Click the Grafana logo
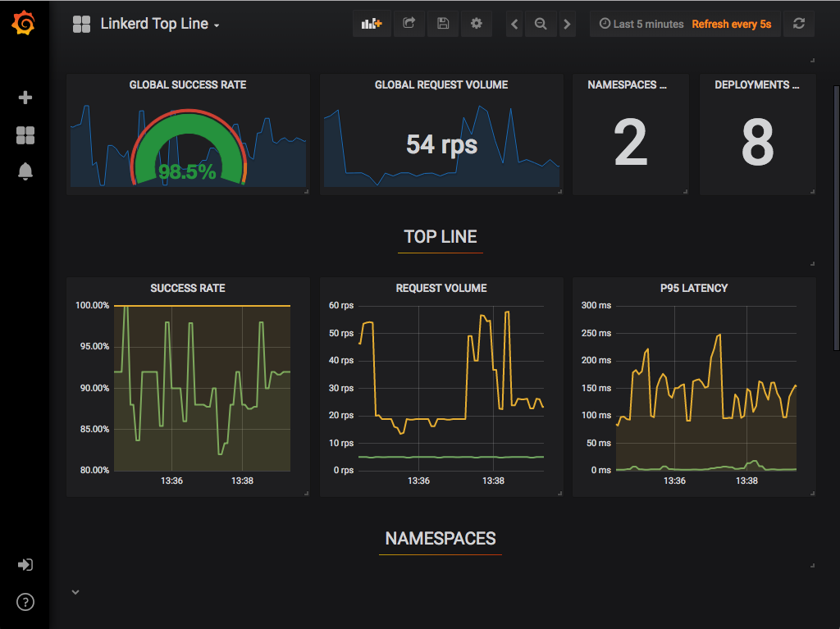Image resolution: width=840 pixels, height=629 pixels. [25, 24]
